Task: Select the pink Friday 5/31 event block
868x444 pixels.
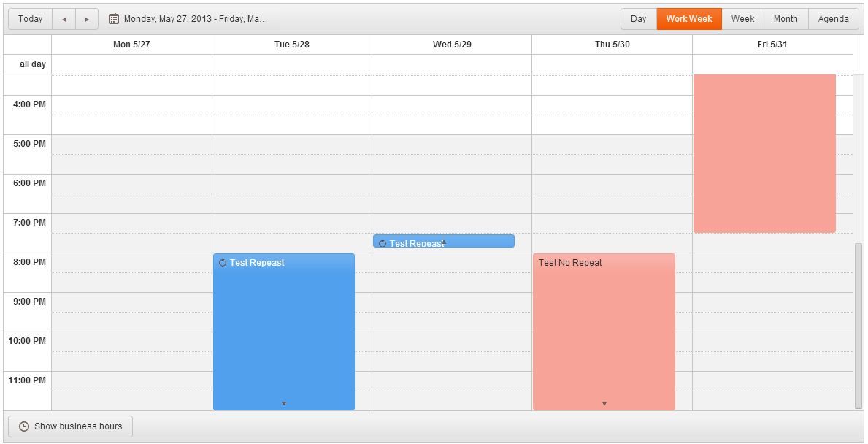Action: tap(764, 153)
